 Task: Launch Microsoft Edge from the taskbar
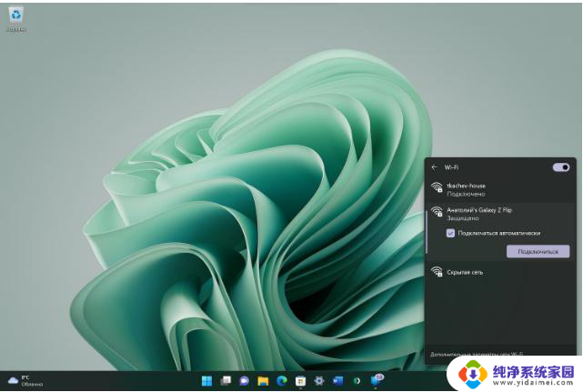[x=282, y=380]
